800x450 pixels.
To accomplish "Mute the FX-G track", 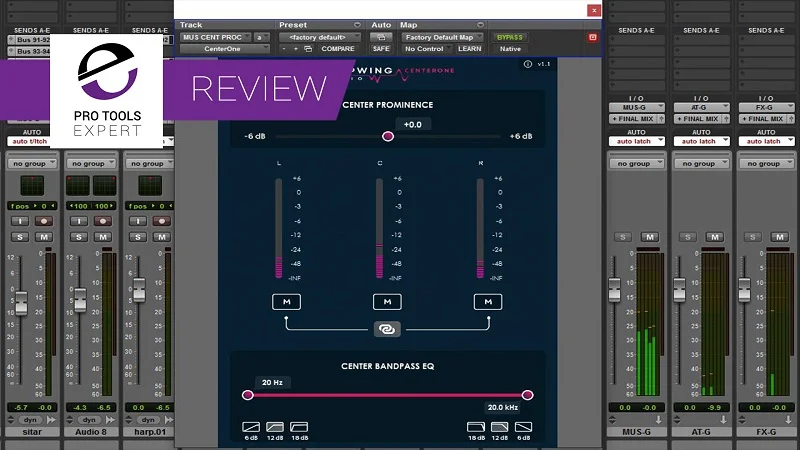I will tap(779, 237).
